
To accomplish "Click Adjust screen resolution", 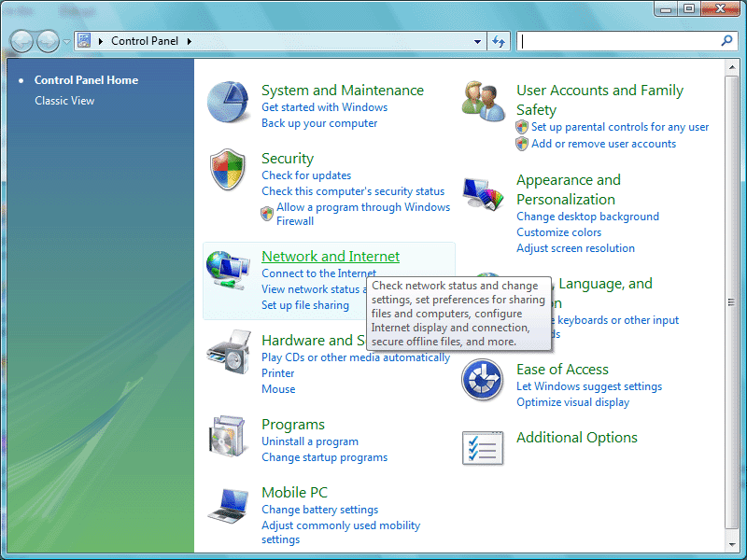I will [x=575, y=248].
